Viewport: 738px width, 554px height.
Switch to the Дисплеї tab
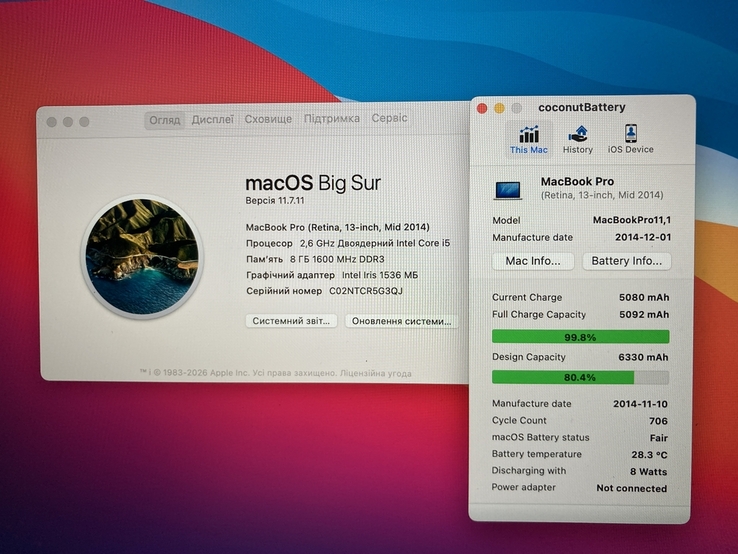[x=212, y=120]
